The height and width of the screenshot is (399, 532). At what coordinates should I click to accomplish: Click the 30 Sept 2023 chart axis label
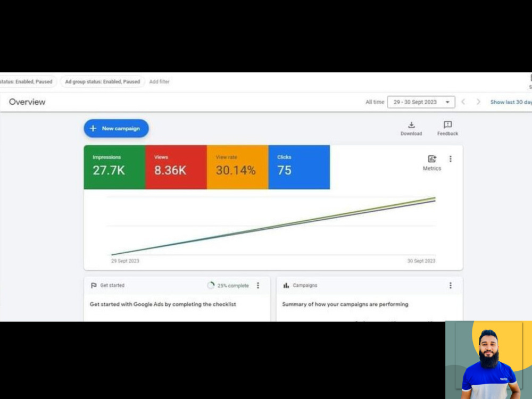tap(421, 261)
